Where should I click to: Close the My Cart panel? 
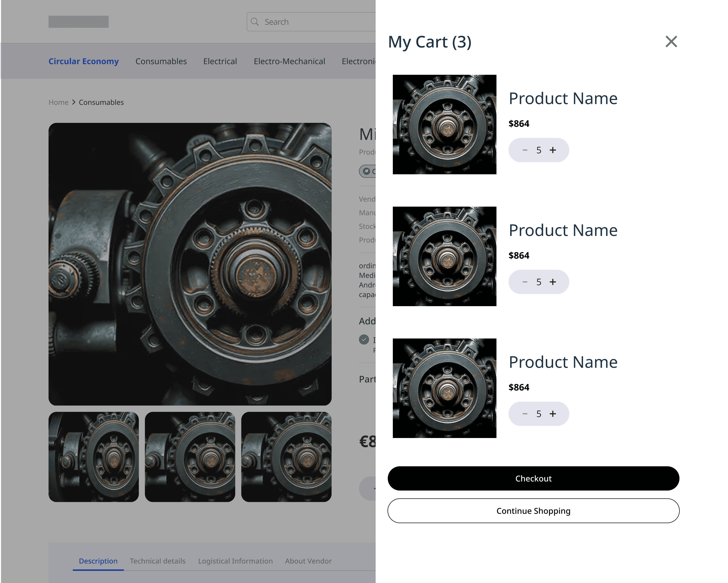click(x=671, y=41)
